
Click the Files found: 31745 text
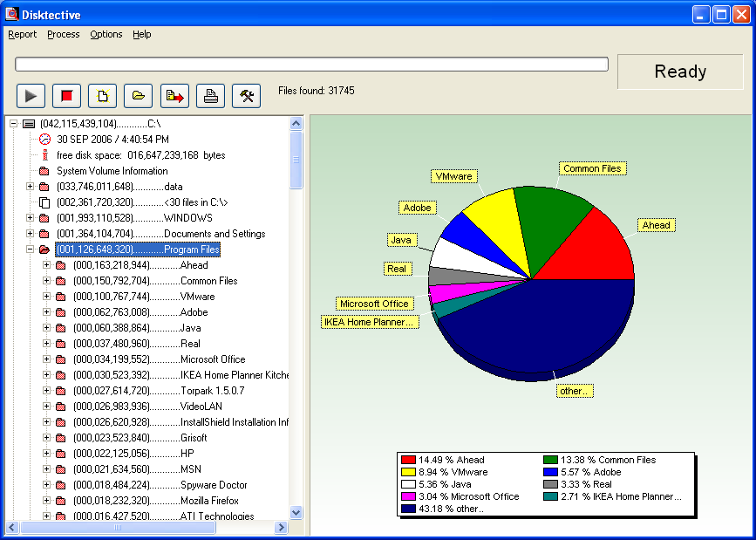point(317,91)
